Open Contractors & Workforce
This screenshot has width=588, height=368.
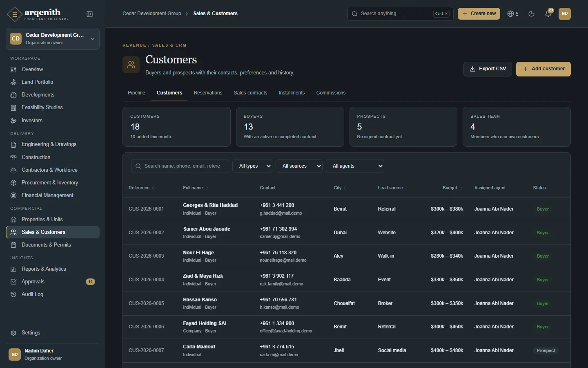tap(53, 170)
